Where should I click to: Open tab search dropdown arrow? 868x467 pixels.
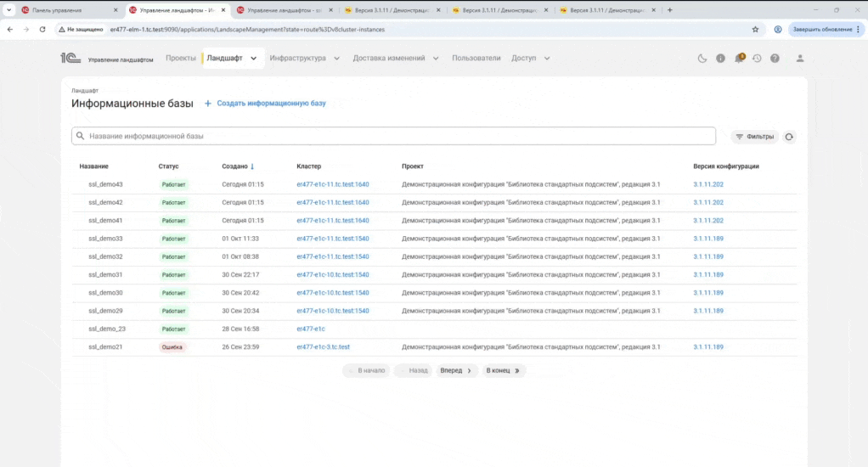[x=8, y=10]
